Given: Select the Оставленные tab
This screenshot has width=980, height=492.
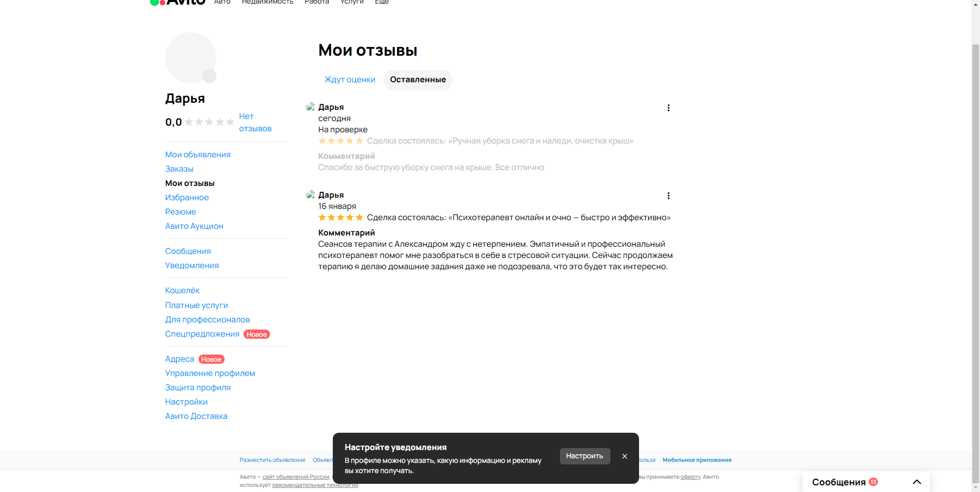Looking at the screenshot, I should (418, 80).
